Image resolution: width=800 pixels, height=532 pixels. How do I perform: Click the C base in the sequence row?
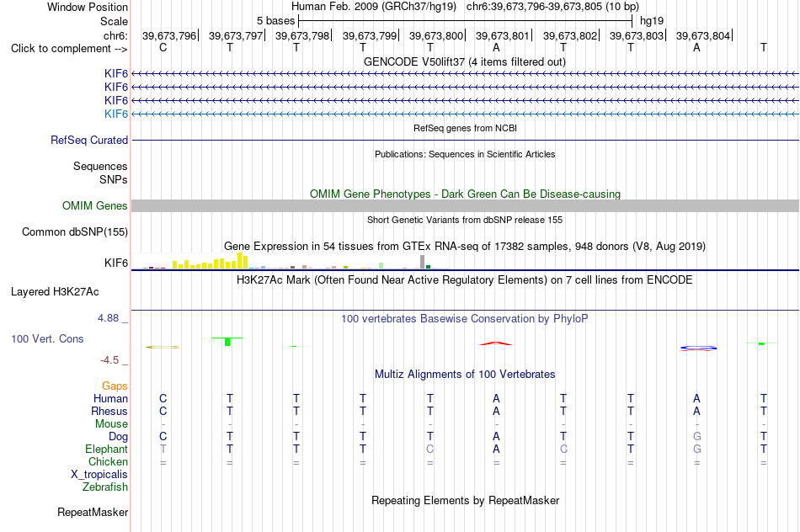pyautogui.click(x=163, y=47)
